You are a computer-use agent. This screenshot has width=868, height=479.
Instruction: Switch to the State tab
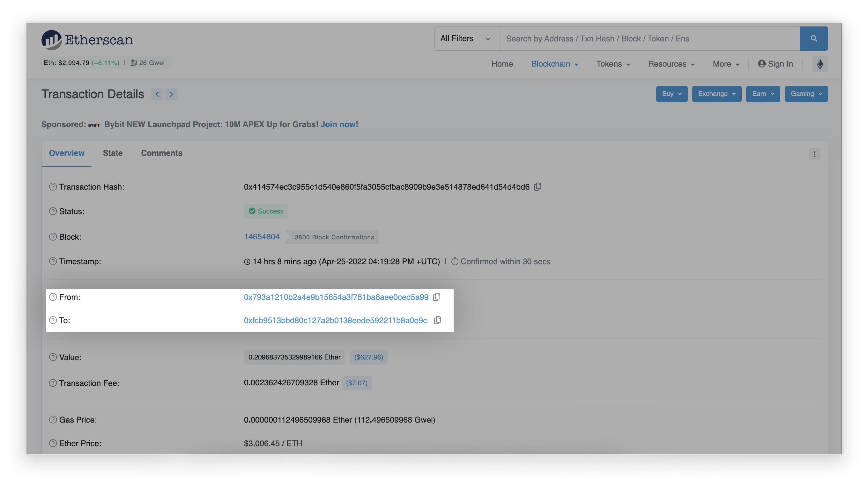pos(113,153)
